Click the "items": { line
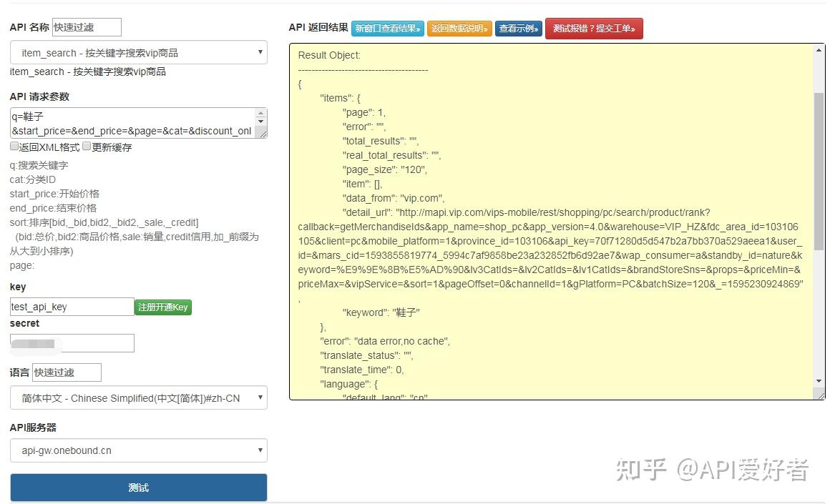The image size is (830, 504). [341, 99]
